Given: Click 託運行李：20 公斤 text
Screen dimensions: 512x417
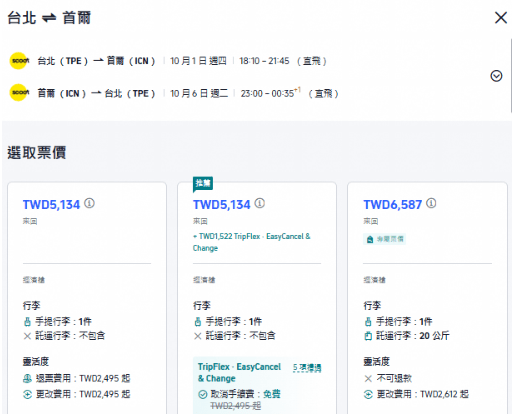Looking at the screenshot, I should tap(413, 336).
